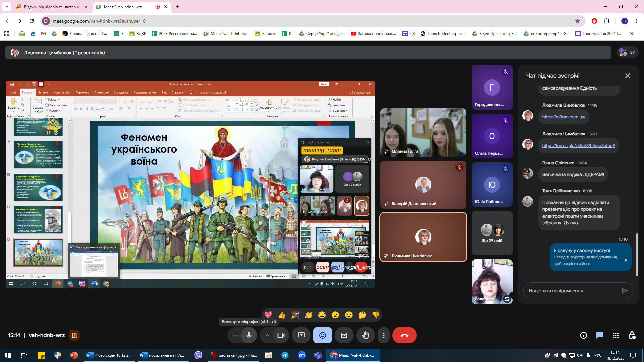This screenshot has width=644, height=362.
Task: Open host controls lock icon
Action: pos(632,335)
